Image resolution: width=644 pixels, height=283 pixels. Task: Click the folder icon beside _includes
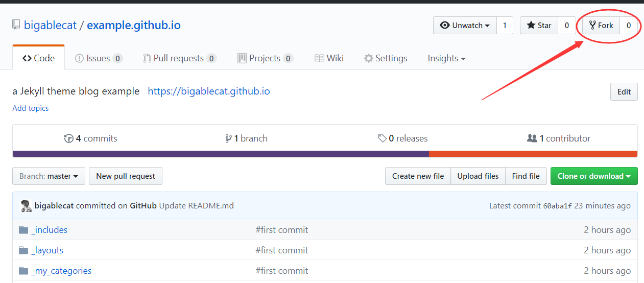[x=23, y=230]
